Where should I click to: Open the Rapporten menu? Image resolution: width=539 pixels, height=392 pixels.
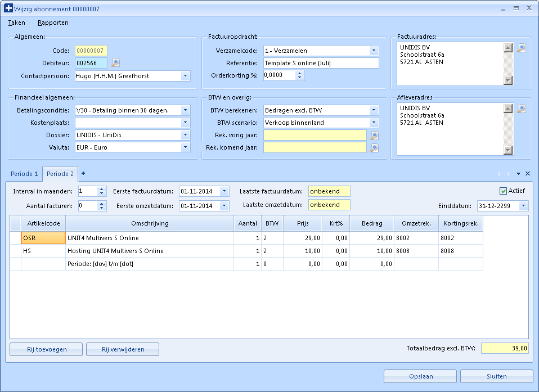pyautogui.click(x=53, y=22)
